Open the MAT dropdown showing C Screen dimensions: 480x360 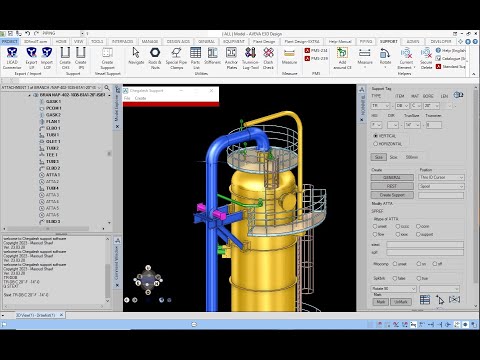tap(416, 106)
